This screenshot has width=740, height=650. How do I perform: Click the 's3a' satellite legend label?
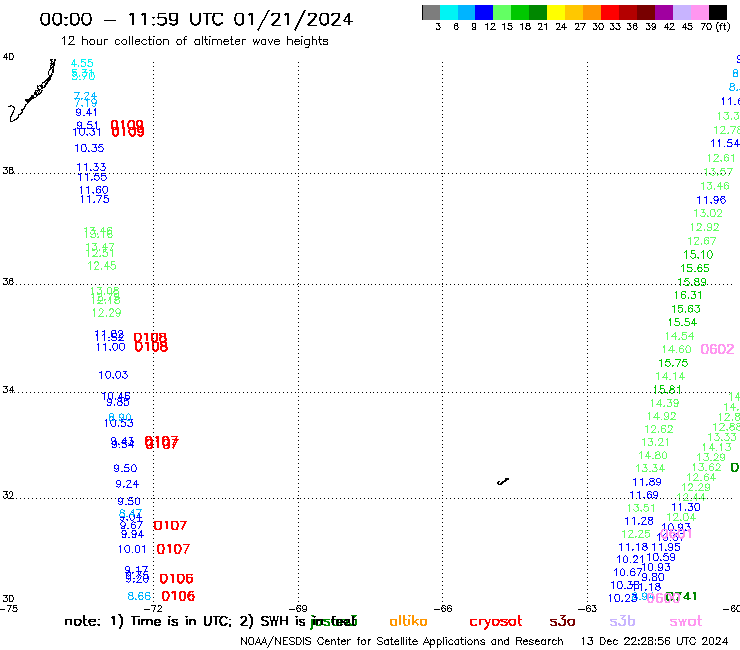click(562, 621)
